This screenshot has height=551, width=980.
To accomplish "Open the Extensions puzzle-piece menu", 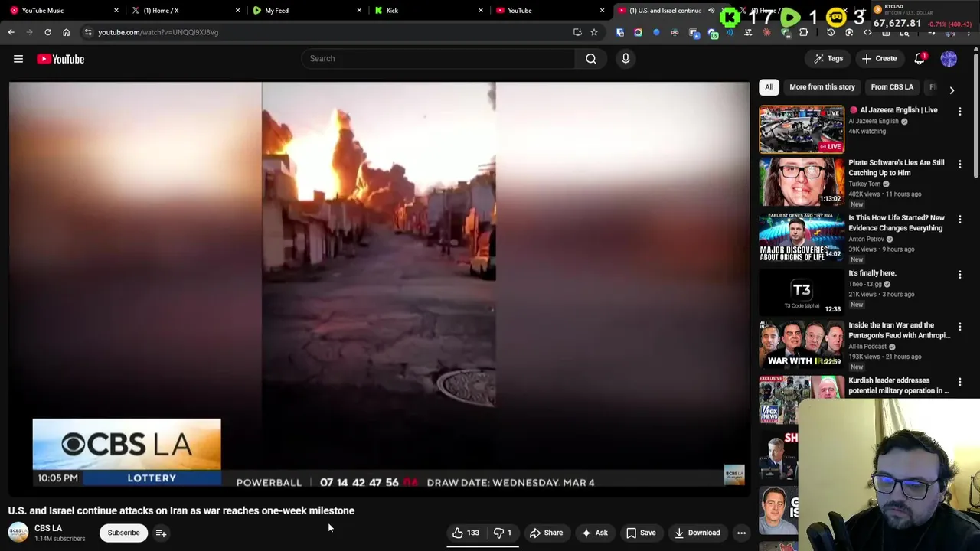I will pyautogui.click(x=803, y=32).
